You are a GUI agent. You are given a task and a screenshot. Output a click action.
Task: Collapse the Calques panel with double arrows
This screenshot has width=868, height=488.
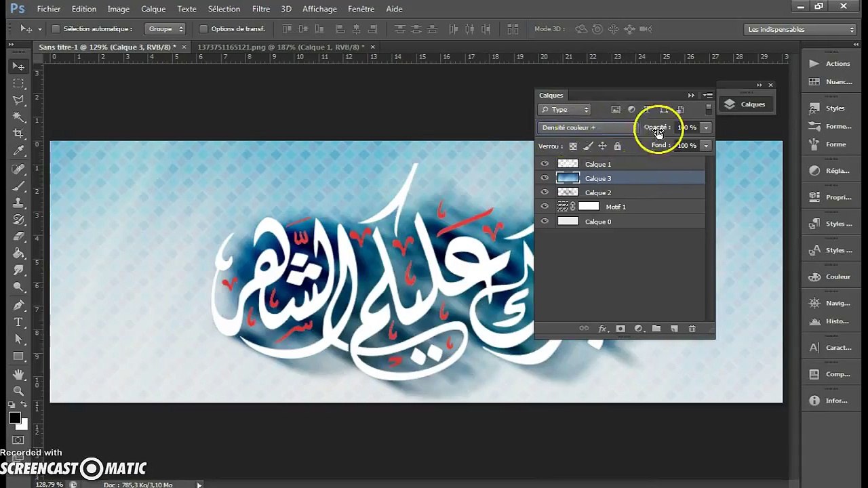tap(691, 96)
